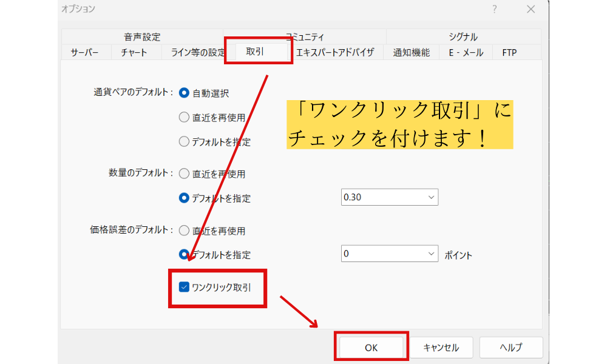Switch to the エキスパートアドバイザ tab
The image size is (607, 364).
click(335, 53)
